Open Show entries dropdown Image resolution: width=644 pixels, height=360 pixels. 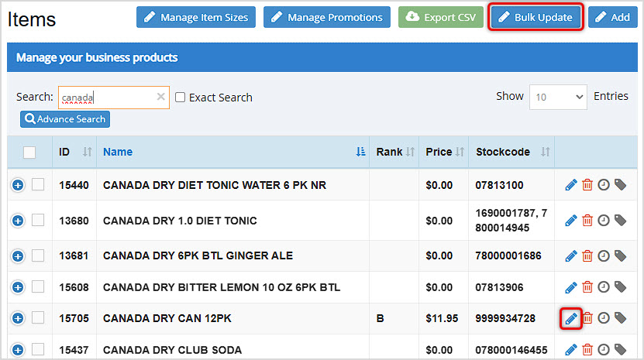click(558, 98)
